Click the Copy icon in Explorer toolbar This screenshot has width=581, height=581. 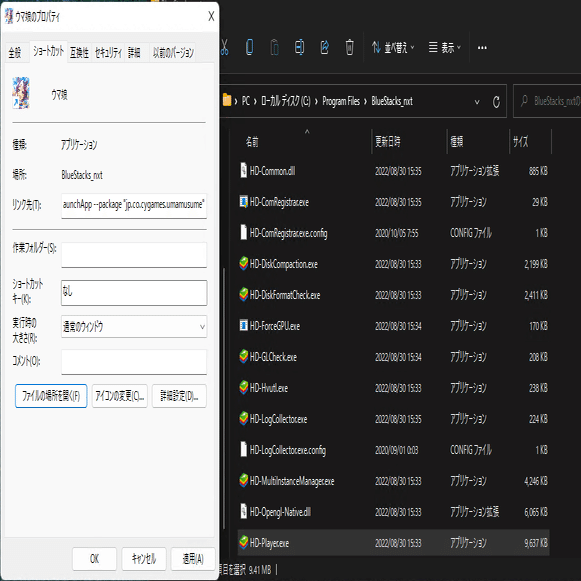(250, 47)
